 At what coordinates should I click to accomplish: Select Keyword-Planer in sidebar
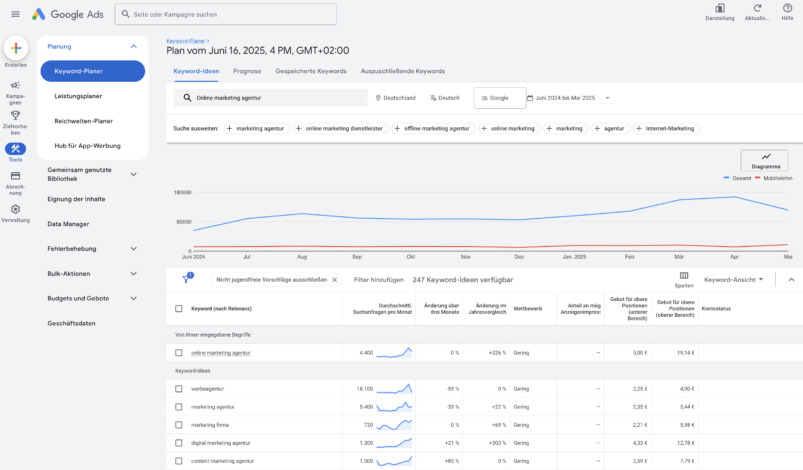tap(93, 71)
